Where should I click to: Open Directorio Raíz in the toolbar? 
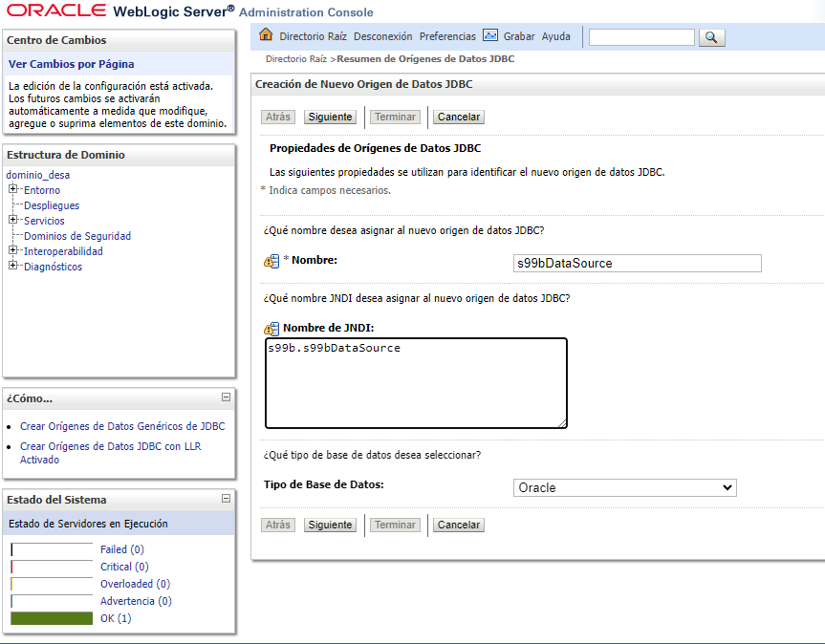[x=313, y=36]
